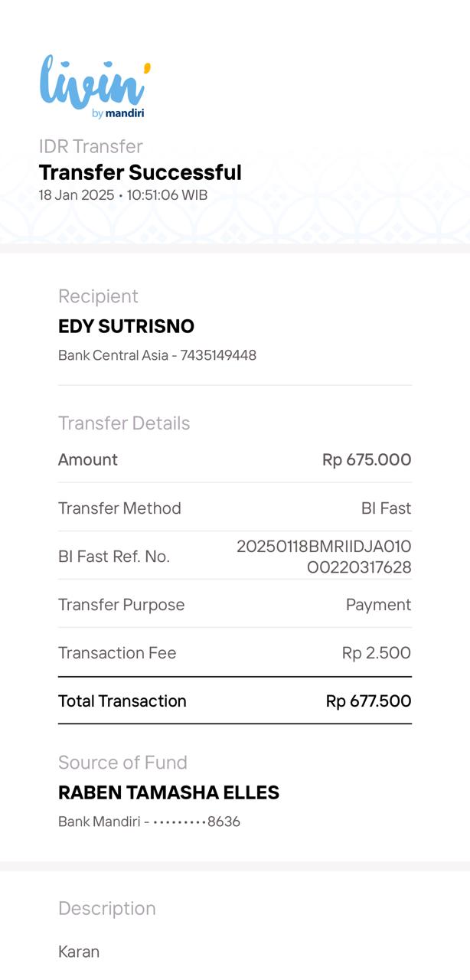Click the "Recipient" section label
Screen dimensions: 470x980
tap(98, 296)
